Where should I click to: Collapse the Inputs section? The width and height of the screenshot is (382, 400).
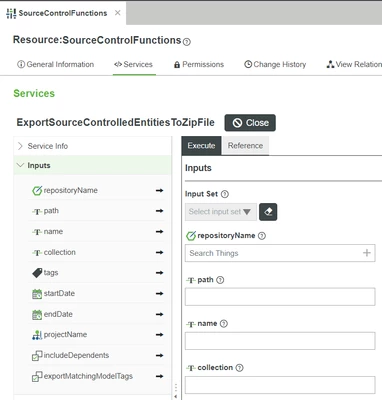(x=92, y=165)
